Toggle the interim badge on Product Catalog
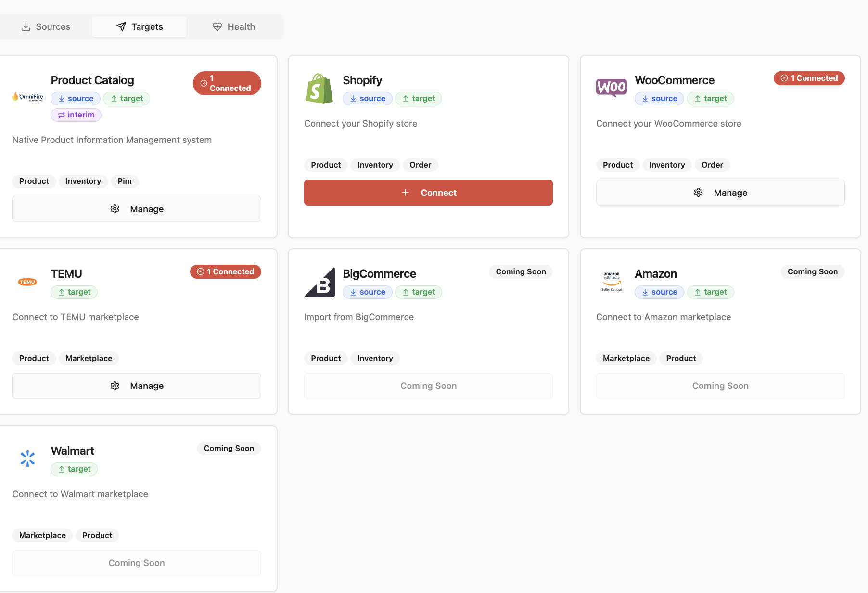868x593 pixels. (76, 115)
